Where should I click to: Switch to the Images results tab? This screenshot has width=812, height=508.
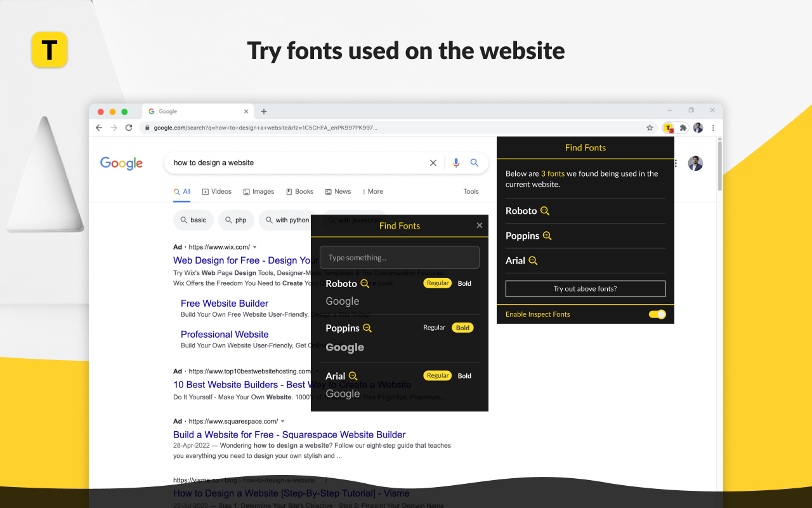point(259,192)
